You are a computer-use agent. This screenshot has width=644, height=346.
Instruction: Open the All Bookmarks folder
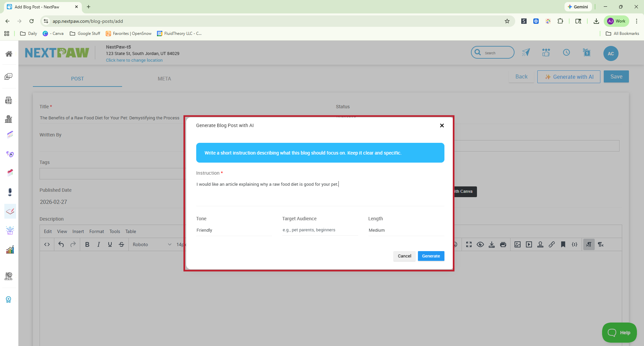point(623,34)
